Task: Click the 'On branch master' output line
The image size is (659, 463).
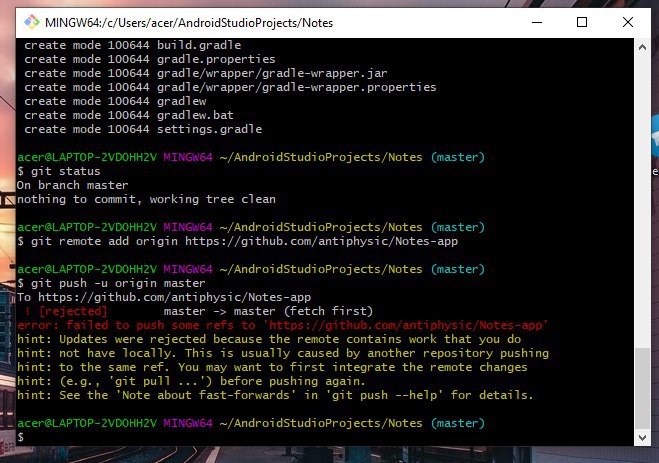Action: coord(73,185)
